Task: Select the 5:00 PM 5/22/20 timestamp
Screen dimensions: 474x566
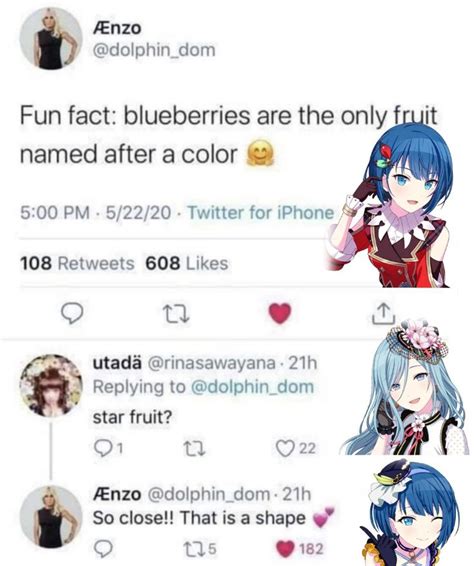Action: pyautogui.click(x=95, y=212)
